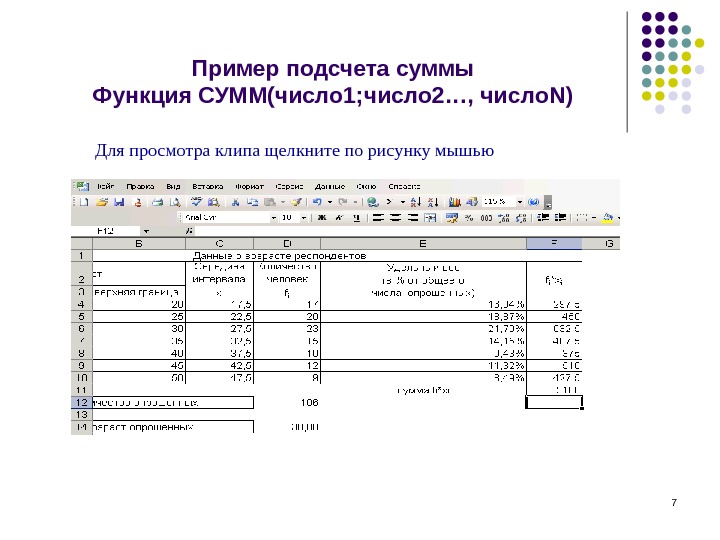Open the Формат menu

coord(249,186)
